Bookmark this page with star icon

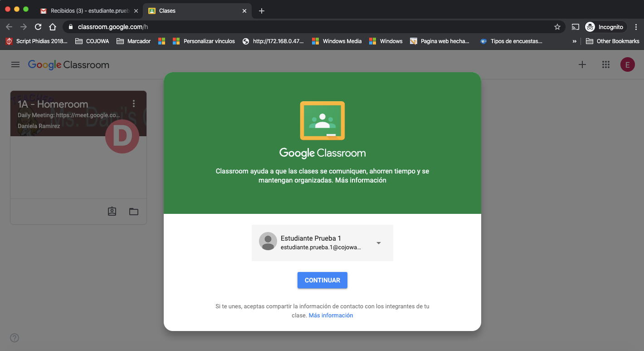tap(557, 27)
